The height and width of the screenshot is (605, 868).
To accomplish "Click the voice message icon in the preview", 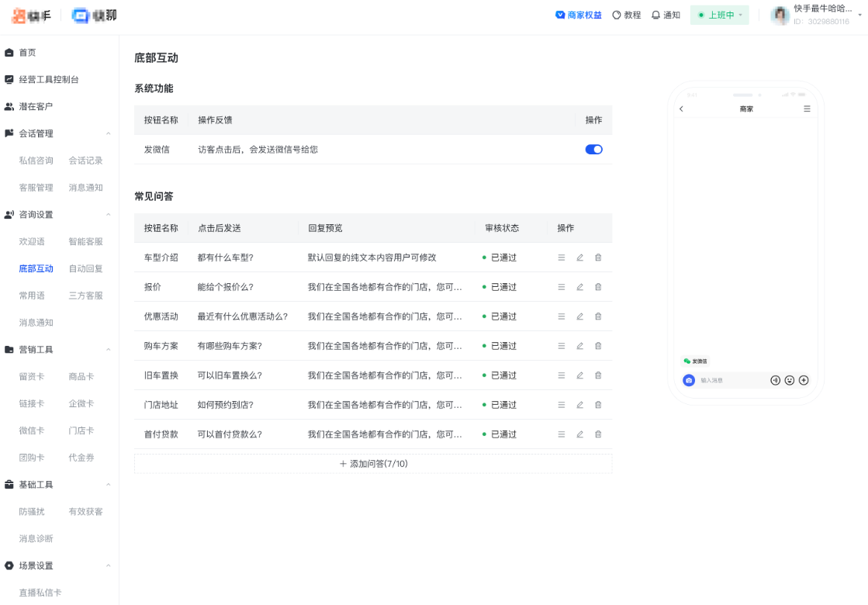I will (776, 380).
